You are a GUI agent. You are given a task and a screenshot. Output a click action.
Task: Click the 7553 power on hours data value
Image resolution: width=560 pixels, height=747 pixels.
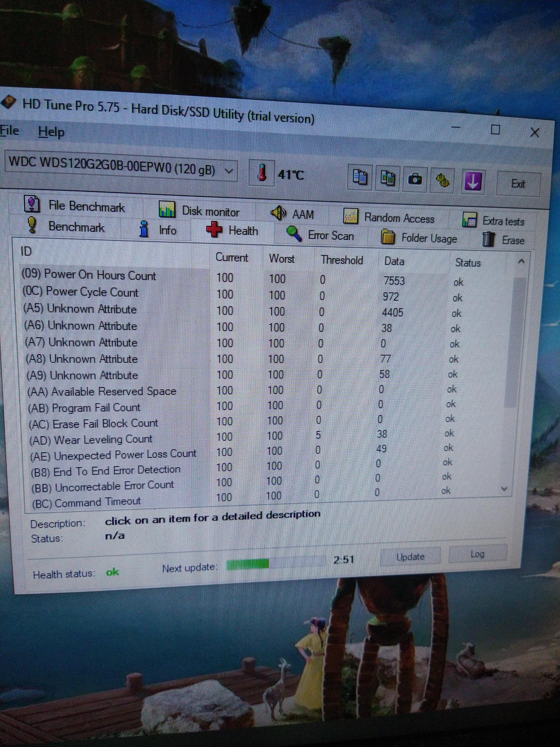(x=394, y=281)
